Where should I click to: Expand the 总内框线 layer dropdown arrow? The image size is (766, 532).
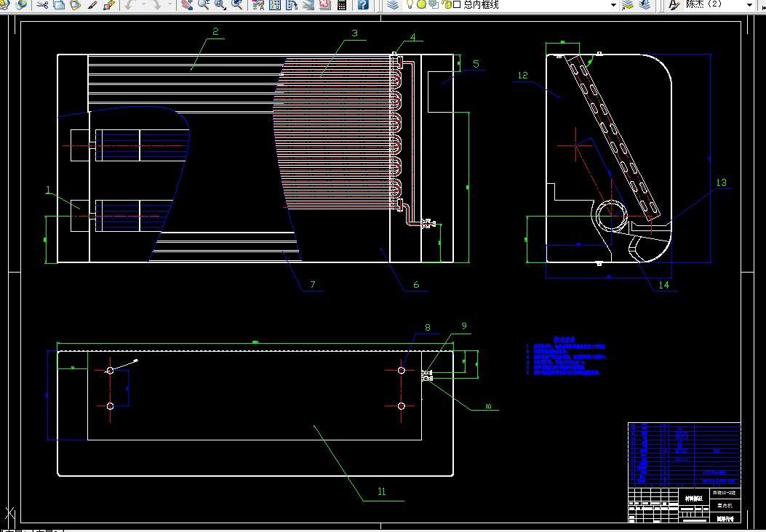point(613,5)
